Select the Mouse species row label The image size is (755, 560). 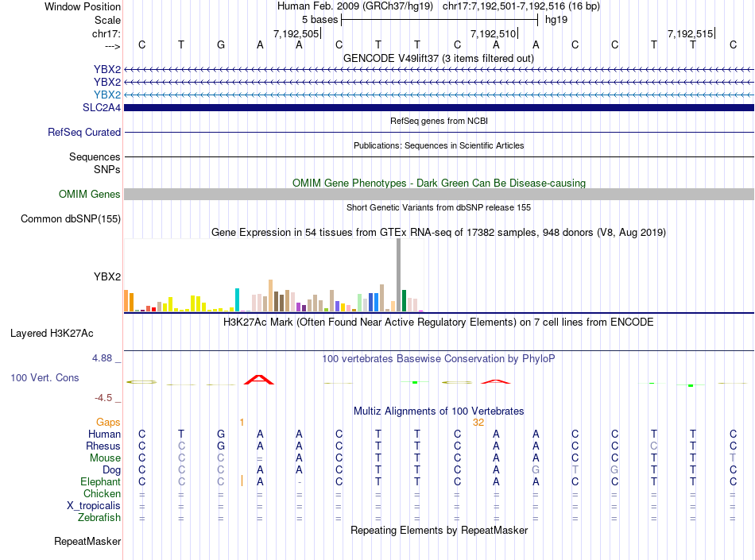[x=105, y=458]
